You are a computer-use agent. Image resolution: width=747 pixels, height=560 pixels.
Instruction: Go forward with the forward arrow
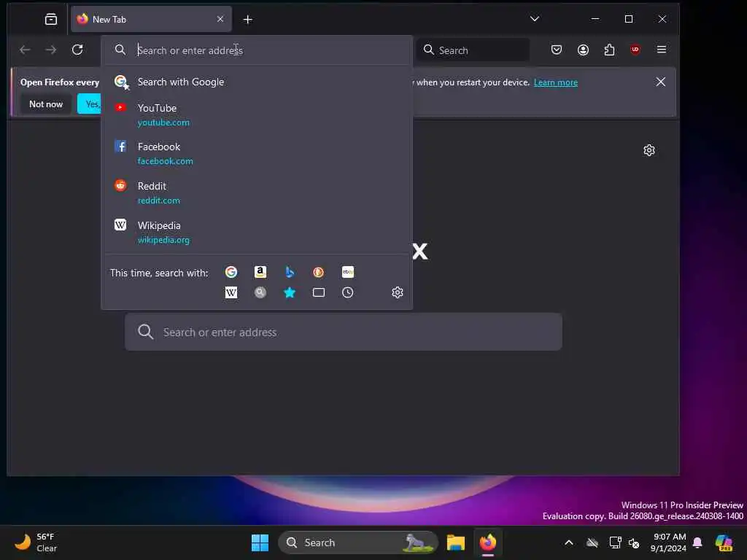click(51, 50)
